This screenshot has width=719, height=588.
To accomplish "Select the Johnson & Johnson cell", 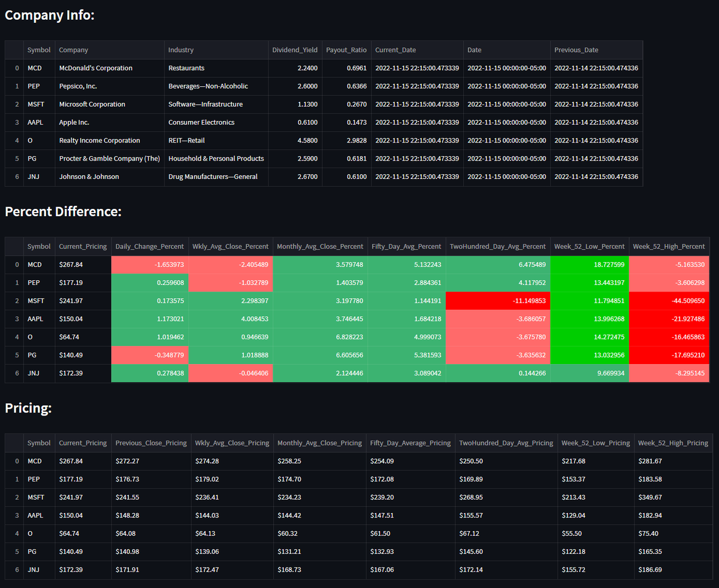I will pos(110,177).
